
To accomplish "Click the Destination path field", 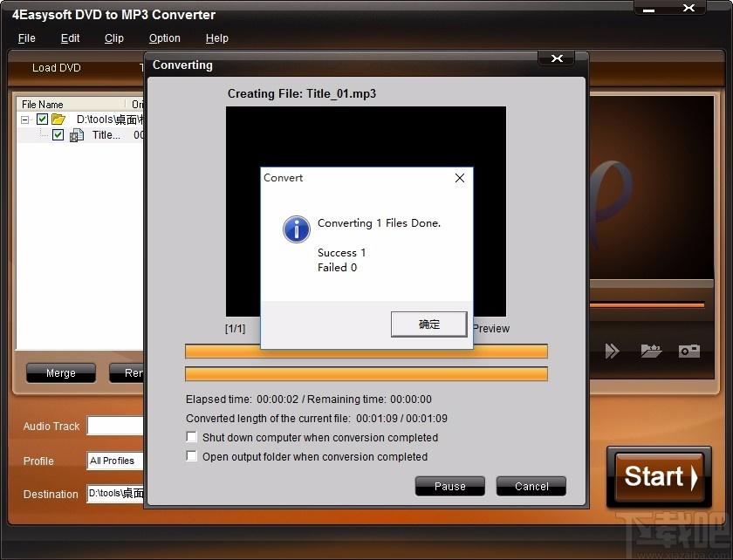I will [115, 494].
